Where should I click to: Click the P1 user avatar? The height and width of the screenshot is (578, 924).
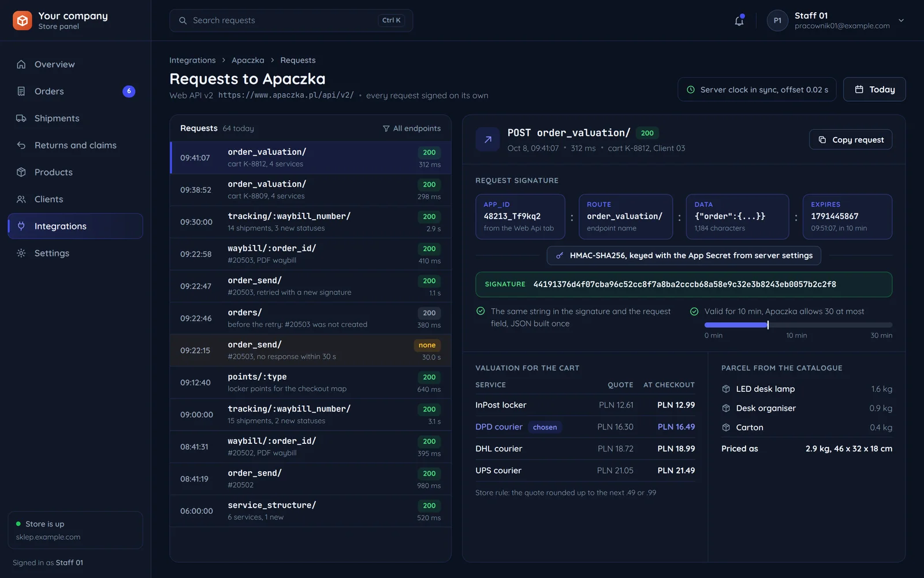777,21
